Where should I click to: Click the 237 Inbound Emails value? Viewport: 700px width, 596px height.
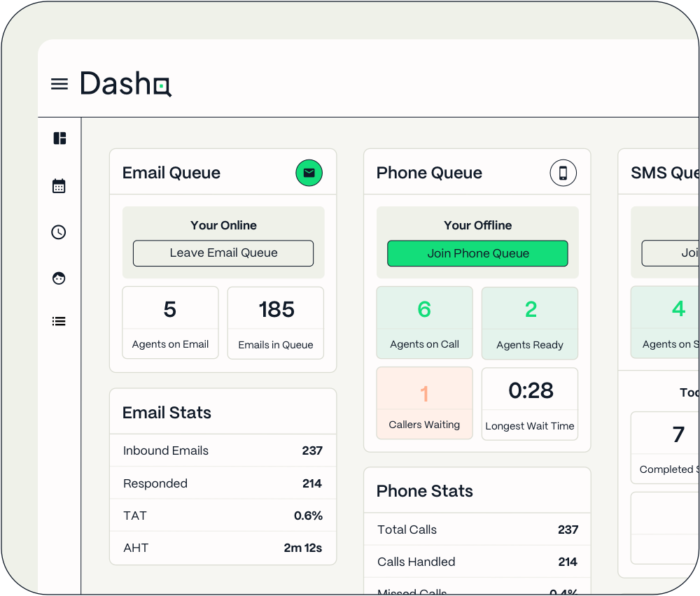click(312, 450)
